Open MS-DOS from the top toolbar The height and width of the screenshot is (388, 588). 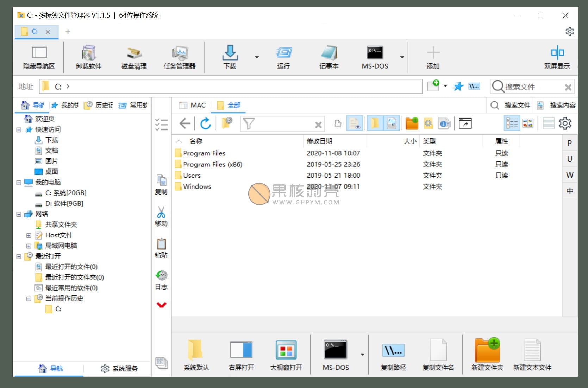(x=375, y=57)
